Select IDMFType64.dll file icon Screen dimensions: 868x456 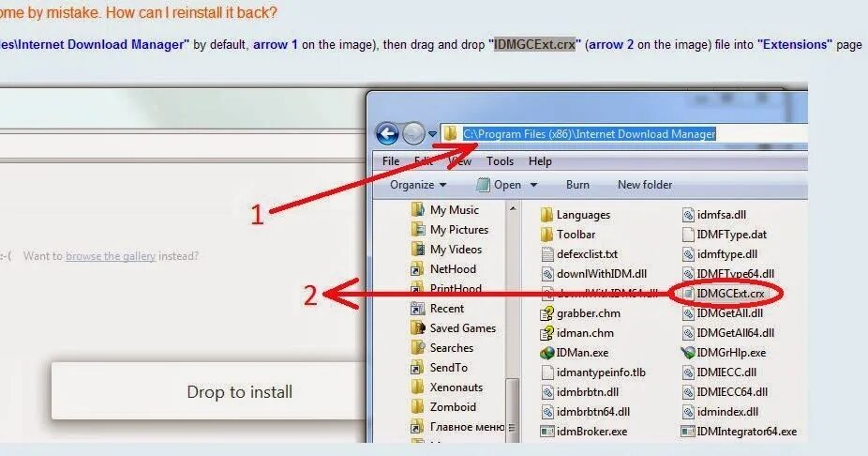tap(688, 274)
